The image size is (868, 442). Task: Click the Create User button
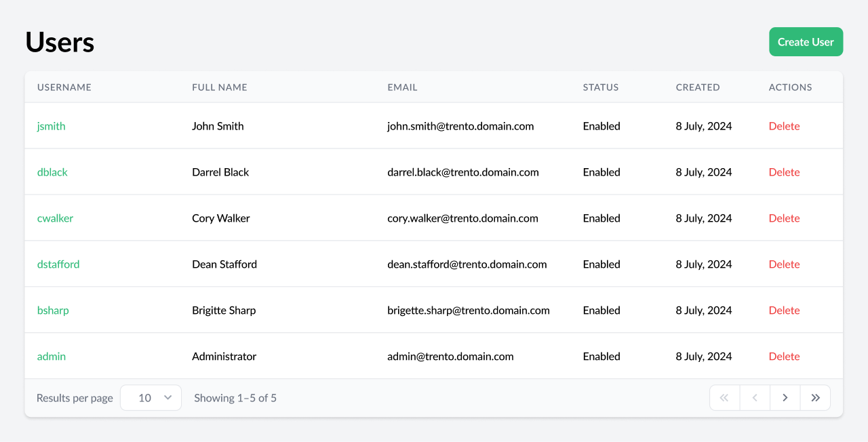coord(806,42)
